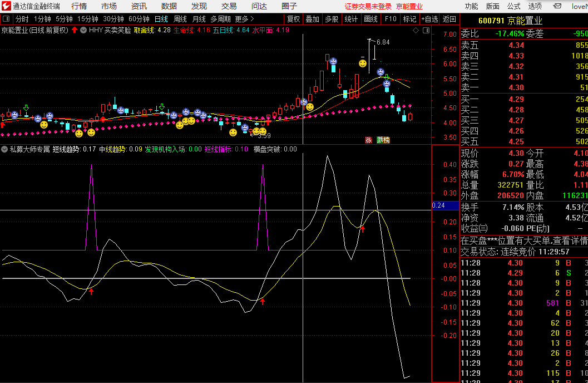
Task: Open the 在买盘***位置有大买单 details link
Action: 524,240
